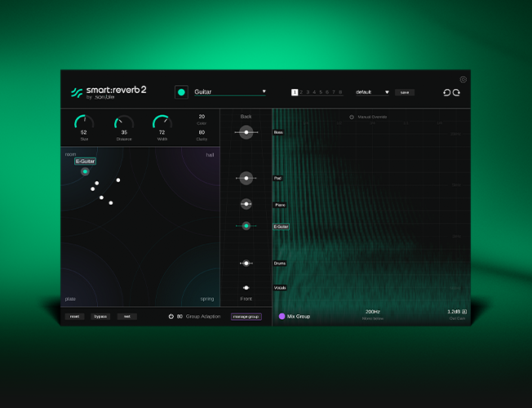Click the manage group button
The image size is (532, 408).
click(246, 317)
